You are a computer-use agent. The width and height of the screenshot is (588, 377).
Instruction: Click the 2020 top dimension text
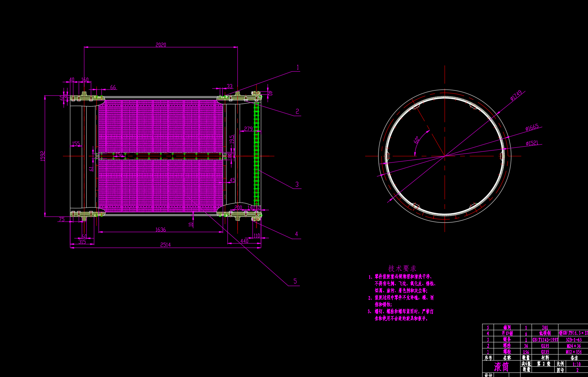[x=161, y=45]
